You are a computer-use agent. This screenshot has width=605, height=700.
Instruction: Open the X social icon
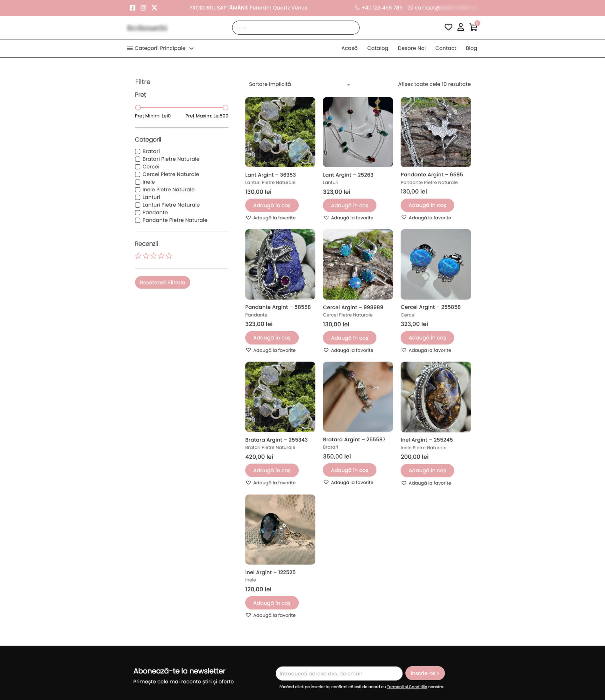click(154, 8)
